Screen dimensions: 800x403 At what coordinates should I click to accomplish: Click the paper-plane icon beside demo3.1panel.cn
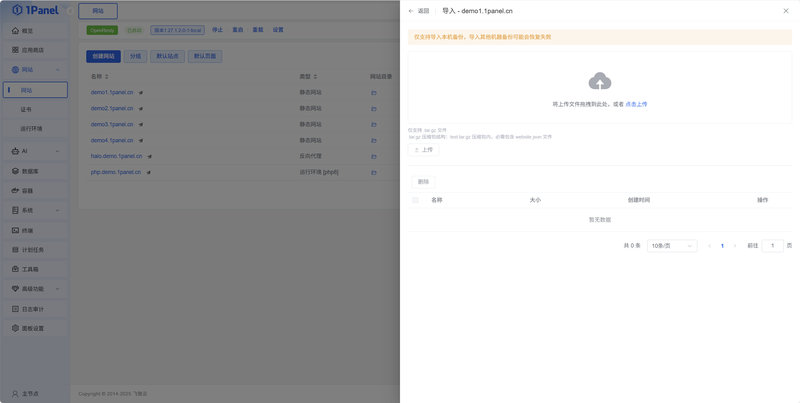coord(141,124)
